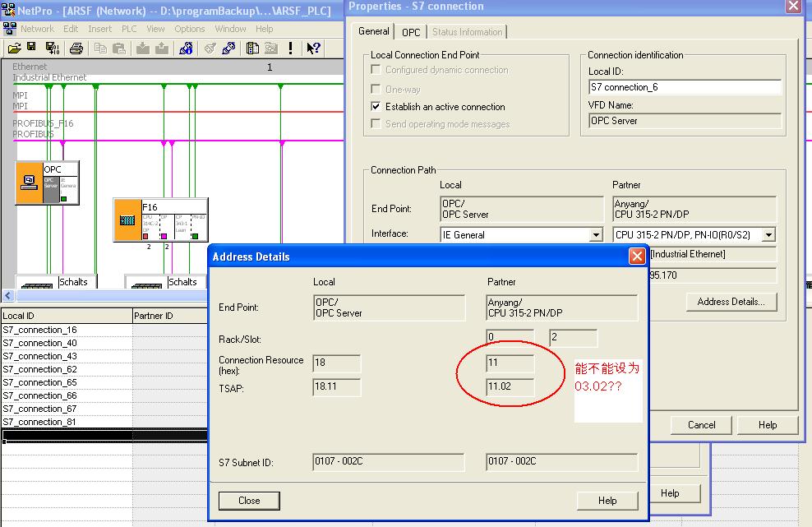
Task: Click the greyed key-shaped toolbar icon
Action: click(210, 49)
